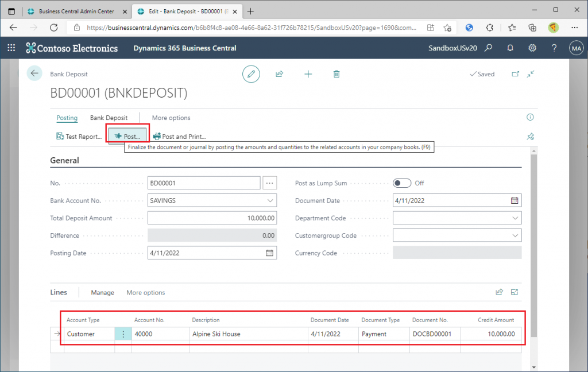The image size is (588, 372).
Task: Open the row options for the Customer line
Action: (x=123, y=334)
